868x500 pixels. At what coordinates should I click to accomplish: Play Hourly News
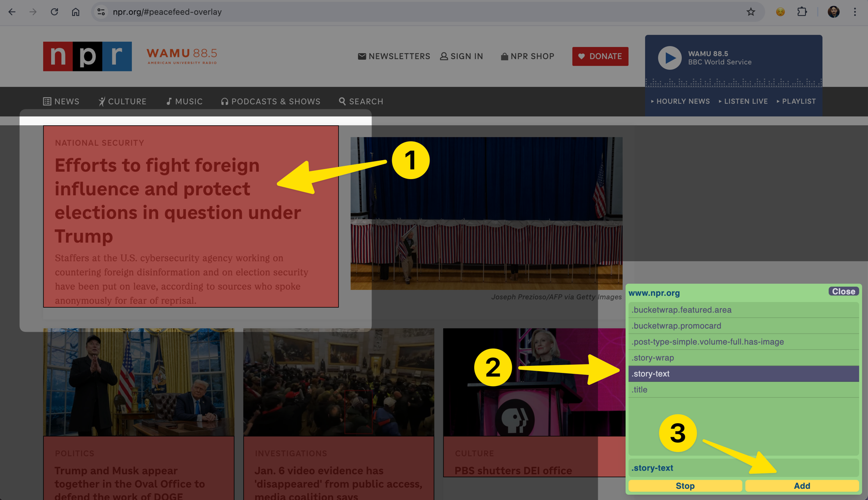(680, 101)
